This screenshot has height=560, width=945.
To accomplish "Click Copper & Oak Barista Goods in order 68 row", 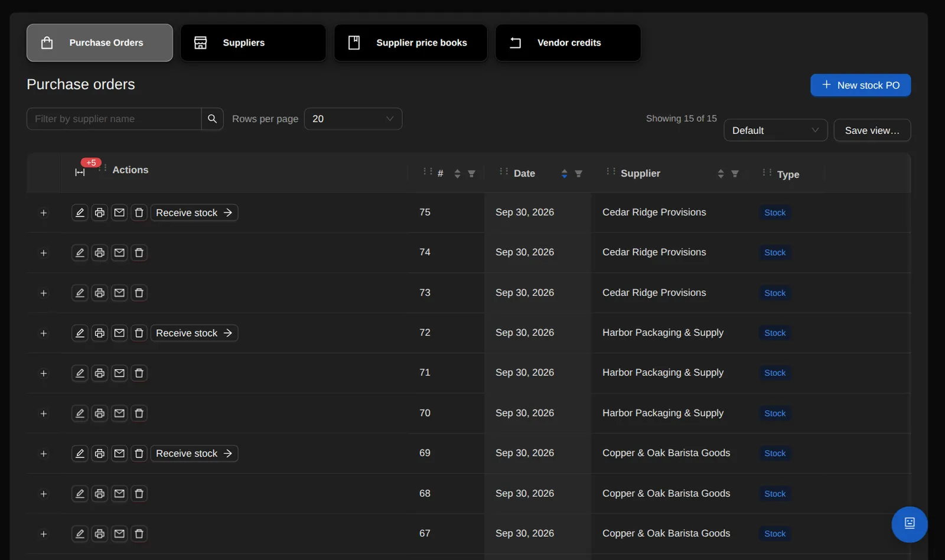I will pyautogui.click(x=666, y=493).
